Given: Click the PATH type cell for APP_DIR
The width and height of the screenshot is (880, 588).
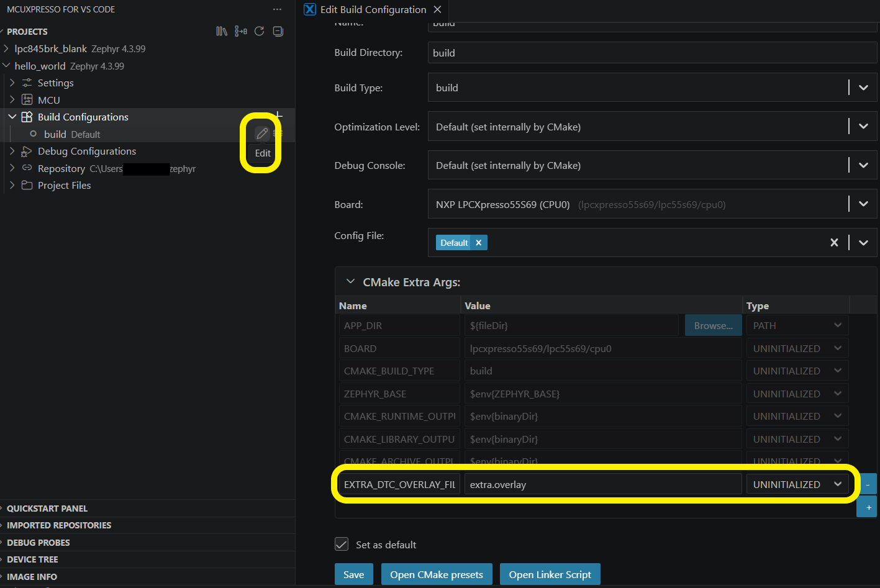Looking at the screenshot, I should point(797,325).
